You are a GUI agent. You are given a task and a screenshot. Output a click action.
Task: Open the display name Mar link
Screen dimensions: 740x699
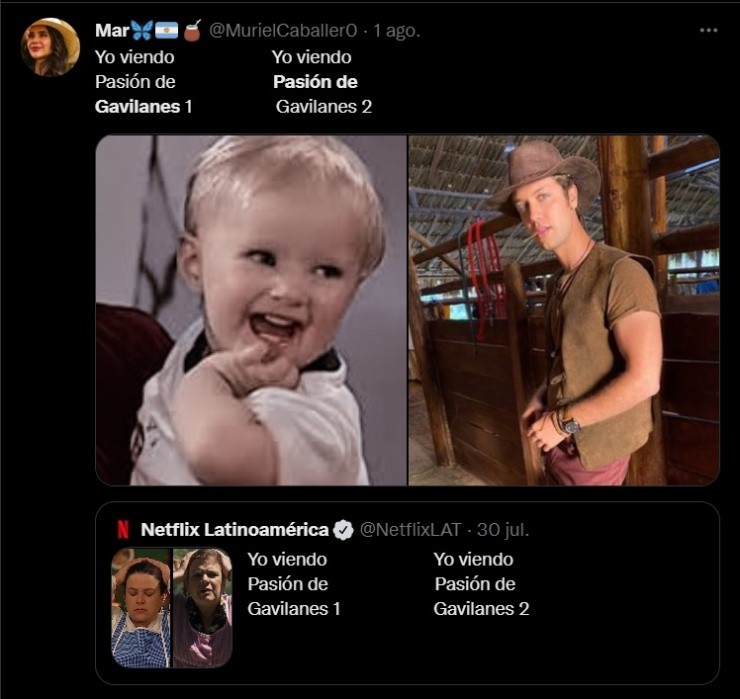click(112, 31)
